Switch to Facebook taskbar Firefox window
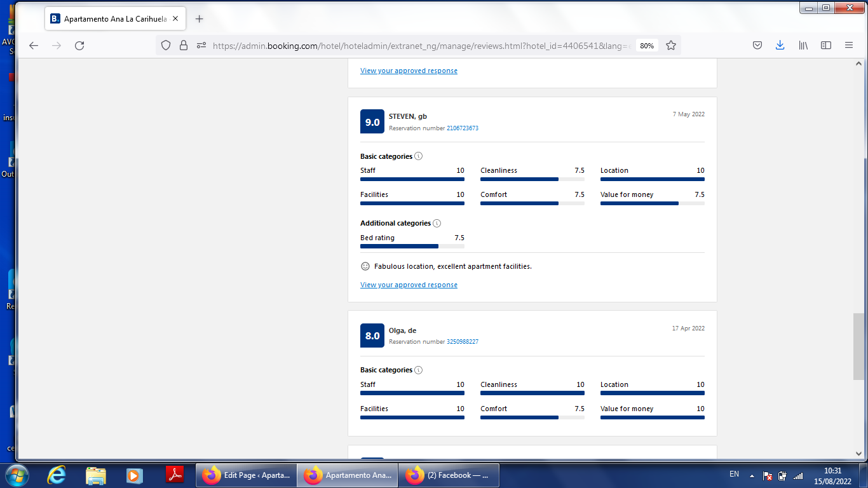The image size is (868, 488). (x=449, y=475)
